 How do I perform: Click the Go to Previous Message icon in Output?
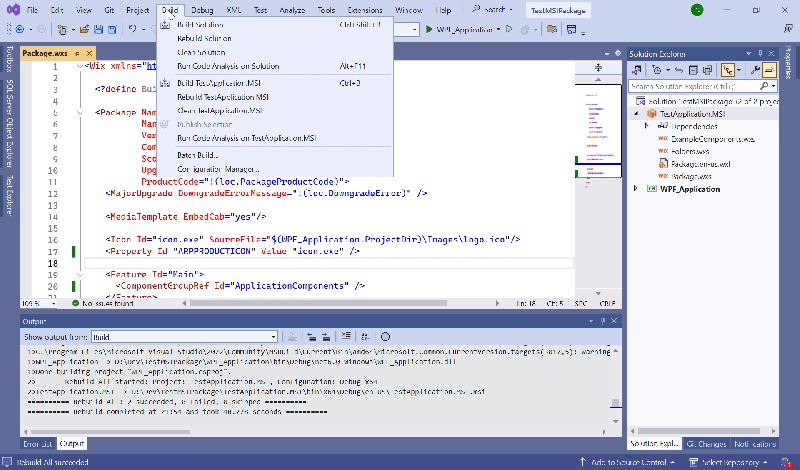[311, 336]
